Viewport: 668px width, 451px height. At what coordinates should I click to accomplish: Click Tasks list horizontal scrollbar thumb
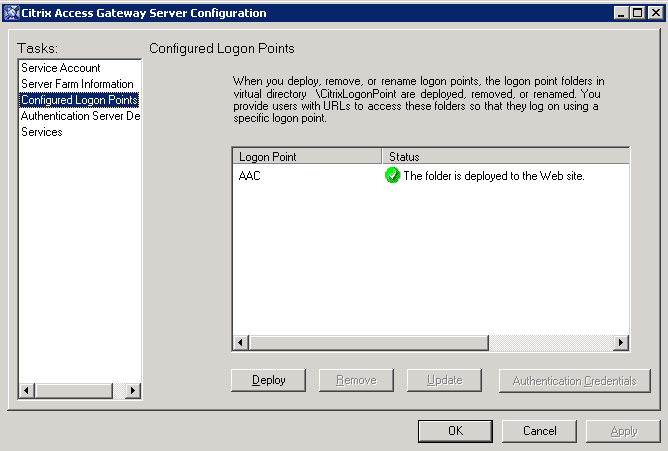74,390
